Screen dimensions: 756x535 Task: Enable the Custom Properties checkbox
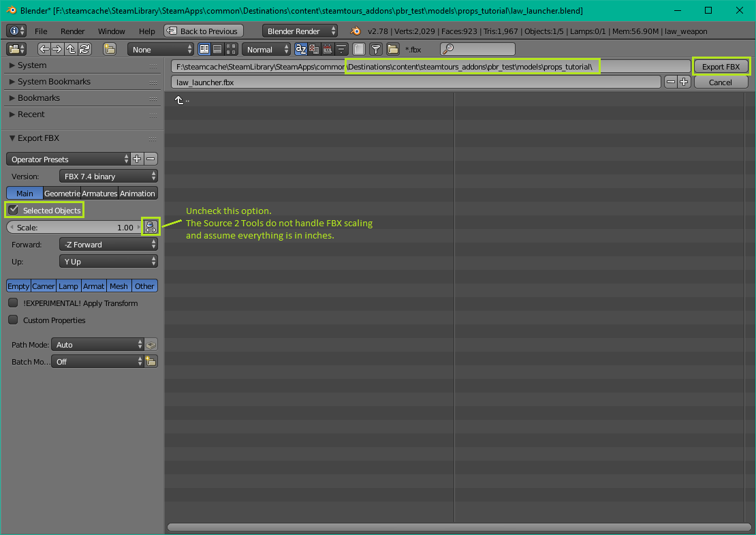pos(14,320)
